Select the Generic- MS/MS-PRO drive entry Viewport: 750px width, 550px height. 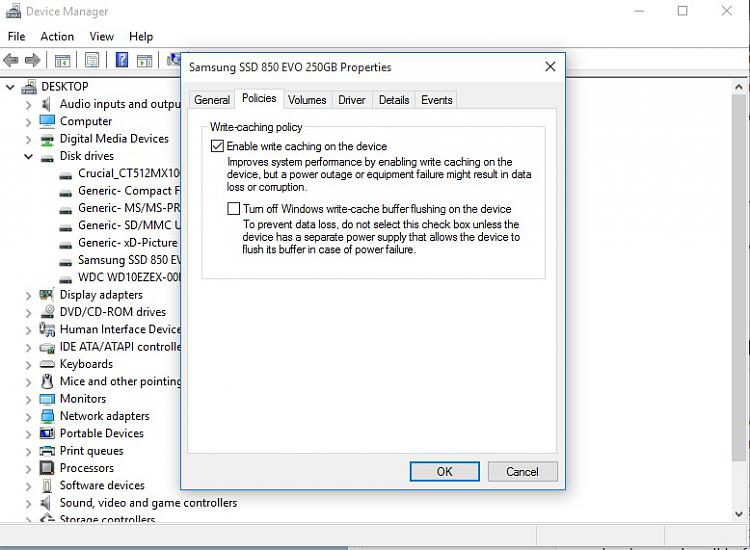pyautogui.click(x=129, y=208)
